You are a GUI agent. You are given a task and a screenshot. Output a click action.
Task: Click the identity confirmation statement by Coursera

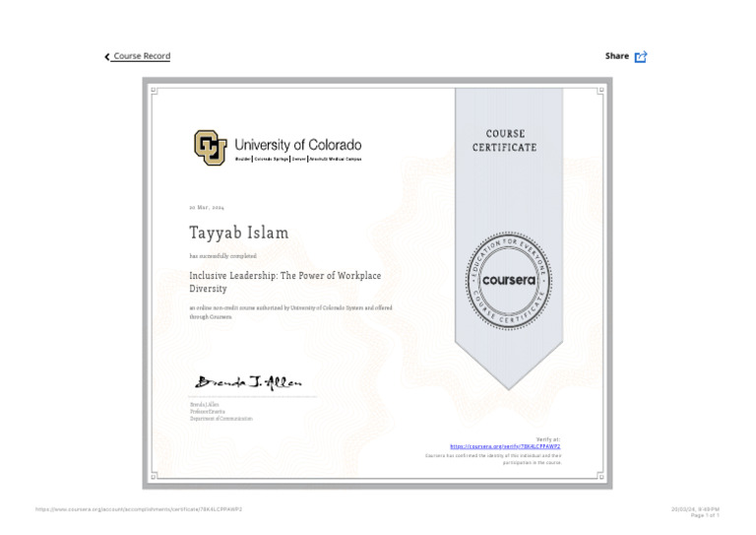point(493,459)
